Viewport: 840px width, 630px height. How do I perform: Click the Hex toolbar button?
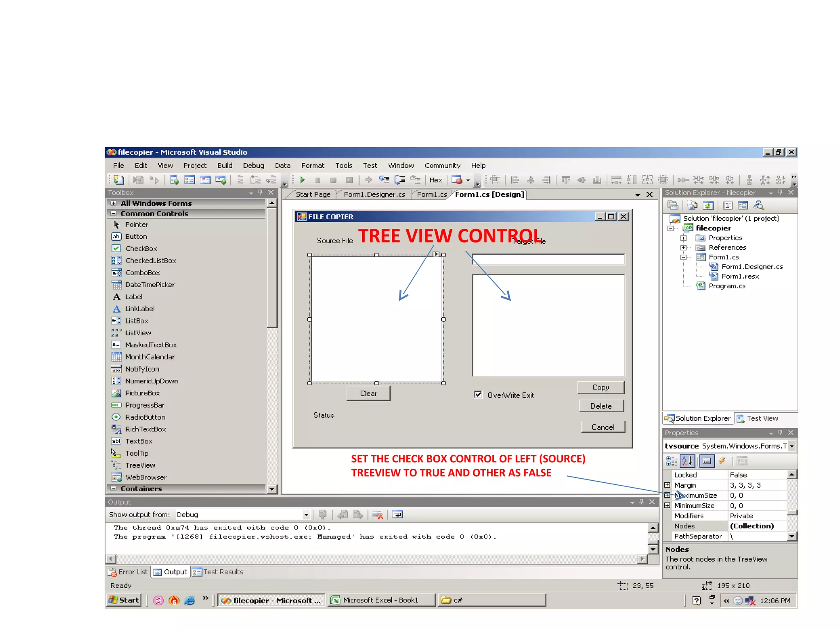pyautogui.click(x=435, y=180)
